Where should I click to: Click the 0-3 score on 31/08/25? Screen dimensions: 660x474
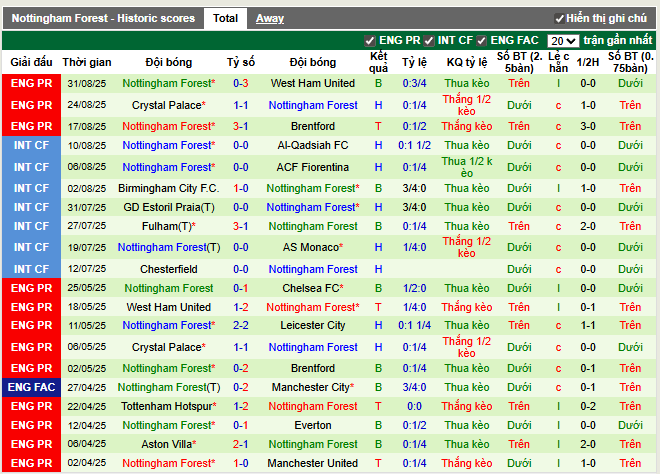click(x=241, y=83)
